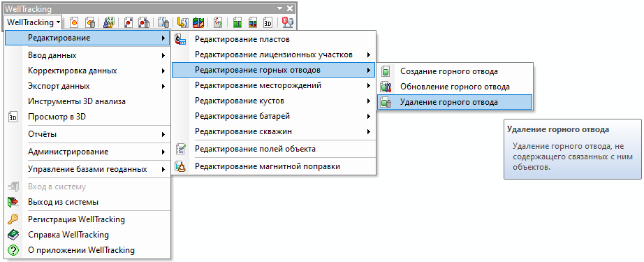
Task: Select Обновление горного отвода
Action: 455,87
